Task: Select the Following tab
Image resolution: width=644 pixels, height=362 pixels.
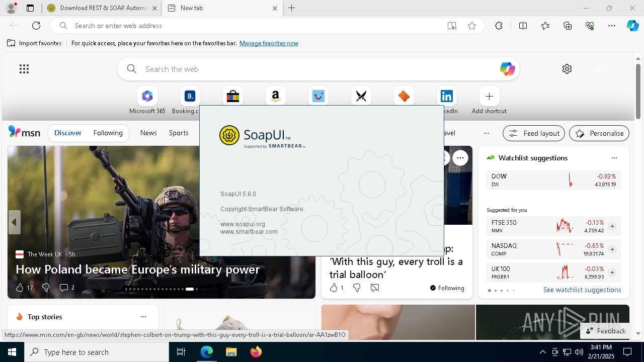Action: click(x=108, y=133)
